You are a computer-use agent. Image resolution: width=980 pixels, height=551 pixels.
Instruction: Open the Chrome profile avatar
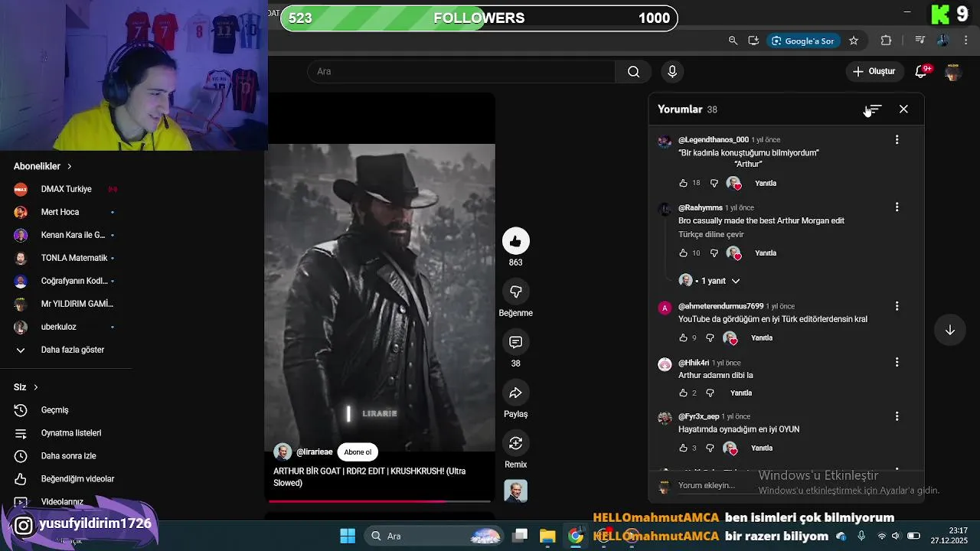coord(943,41)
